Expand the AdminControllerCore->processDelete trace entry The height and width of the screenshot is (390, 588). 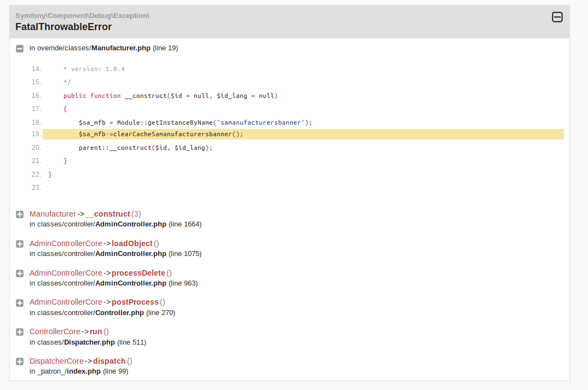coord(20,273)
